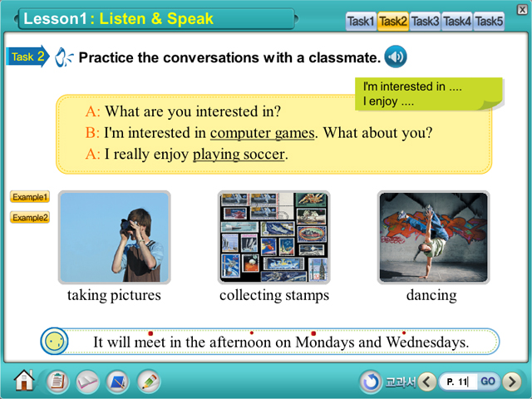This screenshot has width=532, height=399.
Task: Open the Task4 tab
Action: [457, 22]
